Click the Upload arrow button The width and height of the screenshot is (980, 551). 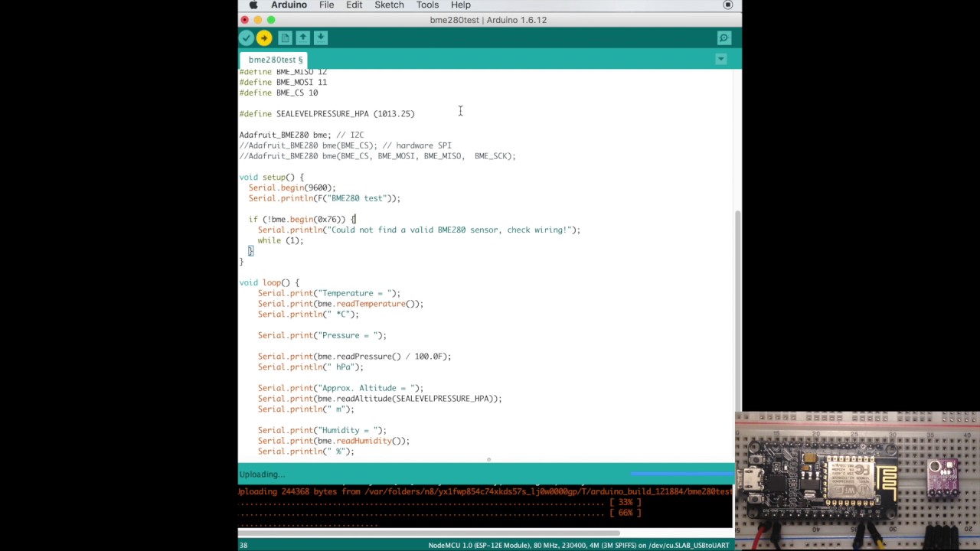coord(264,38)
